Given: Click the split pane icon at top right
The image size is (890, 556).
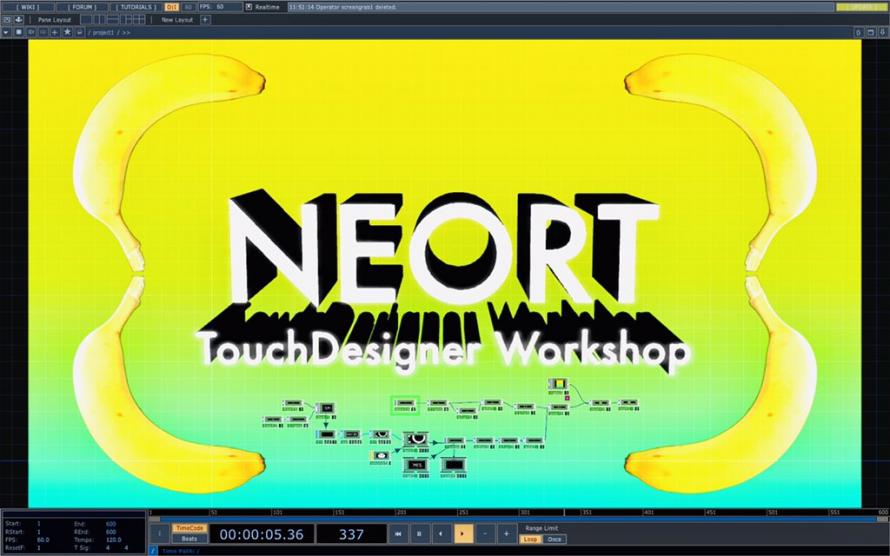Looking at the screenshot, I should point(859,32).
